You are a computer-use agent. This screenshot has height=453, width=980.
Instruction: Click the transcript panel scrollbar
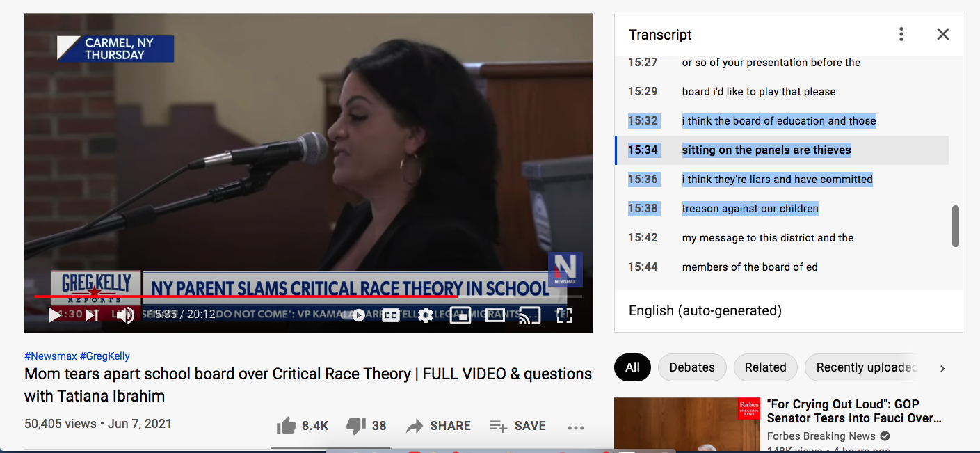(x=956, y=225)
